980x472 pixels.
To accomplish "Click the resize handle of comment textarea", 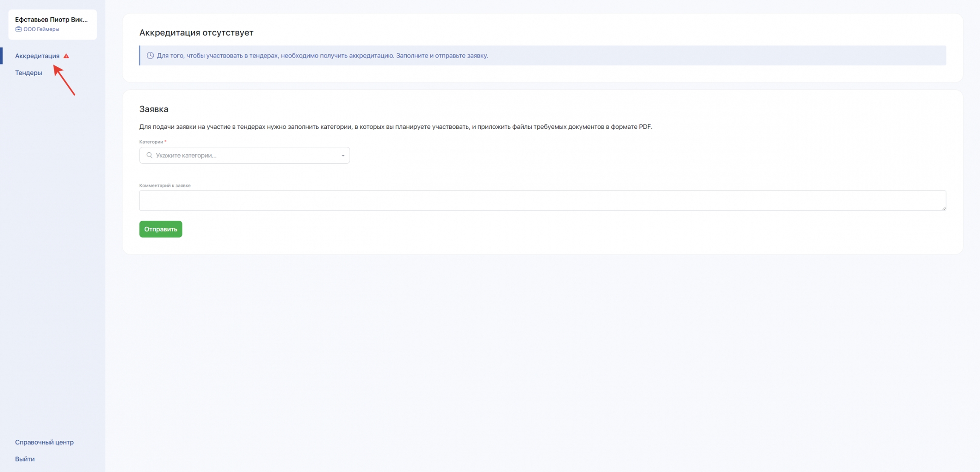I will (x=943, y=208).
